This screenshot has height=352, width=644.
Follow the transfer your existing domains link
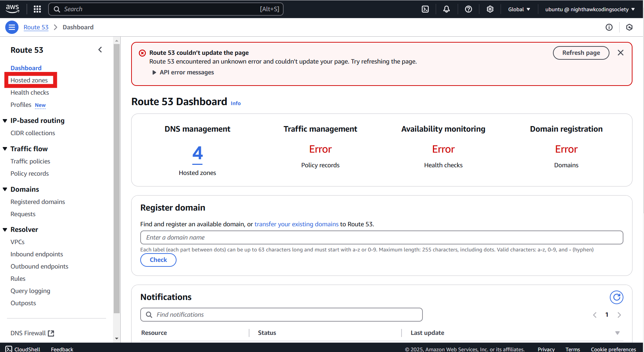[297, 224]
